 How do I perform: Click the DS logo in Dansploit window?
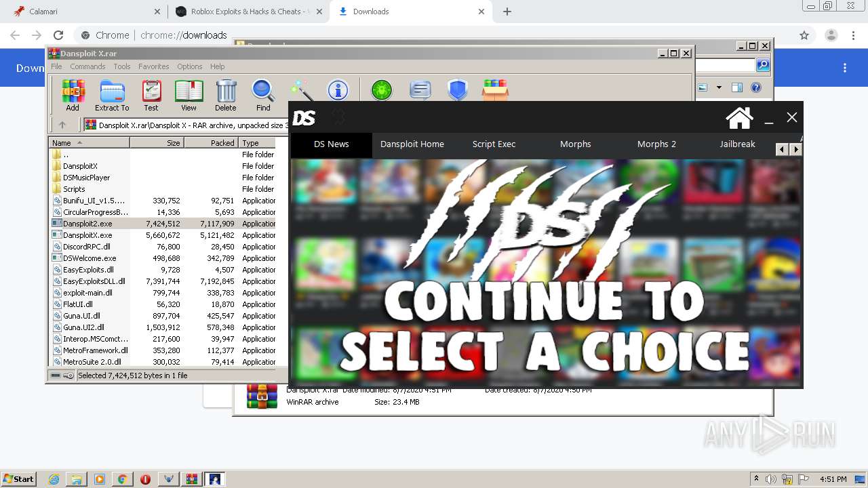click(304, 118)
